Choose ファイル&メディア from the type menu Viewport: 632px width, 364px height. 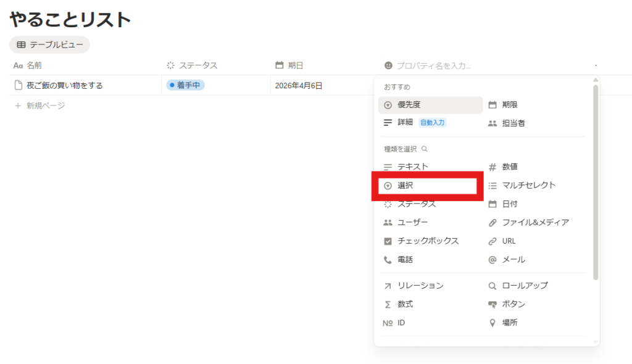point(535,223)
